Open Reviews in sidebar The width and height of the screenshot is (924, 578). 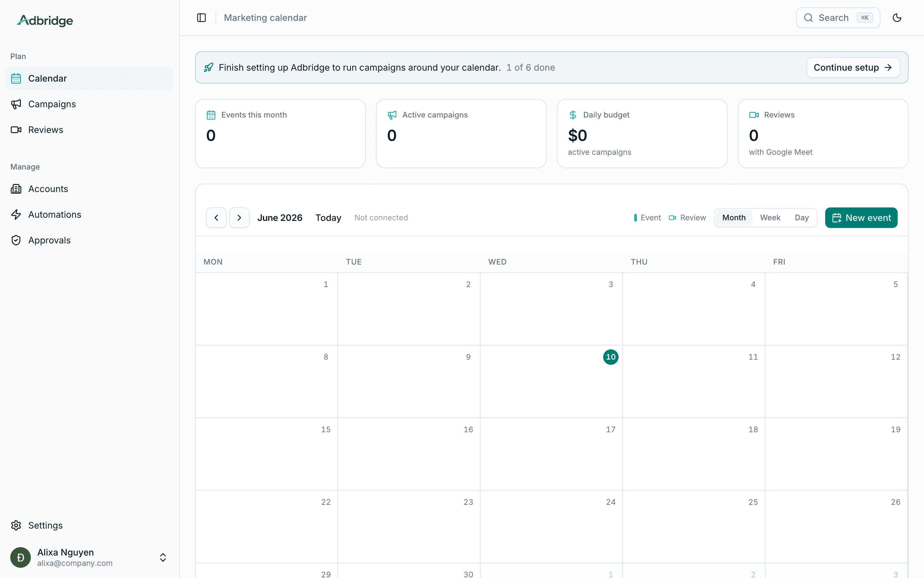pos(89,130)
